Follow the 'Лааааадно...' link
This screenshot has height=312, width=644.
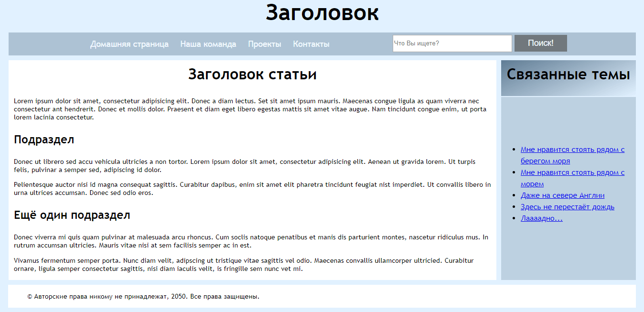(x=541, y=218)
